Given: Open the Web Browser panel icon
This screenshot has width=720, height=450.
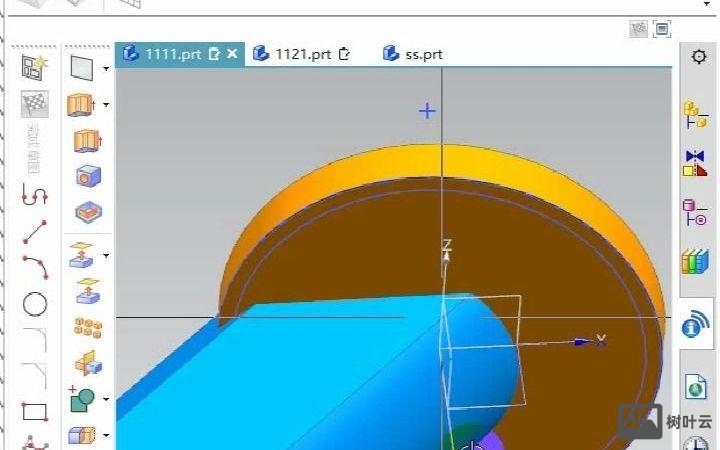Looking at the screenshot, I should [696, 386].
